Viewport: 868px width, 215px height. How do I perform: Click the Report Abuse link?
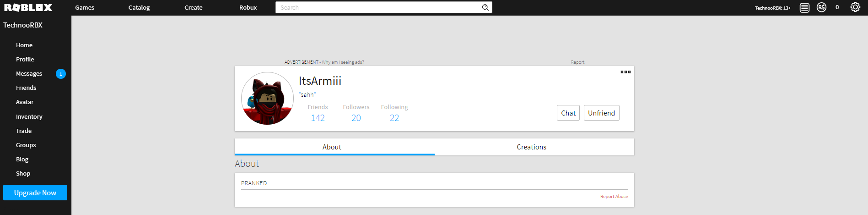(x=614, y=196)
